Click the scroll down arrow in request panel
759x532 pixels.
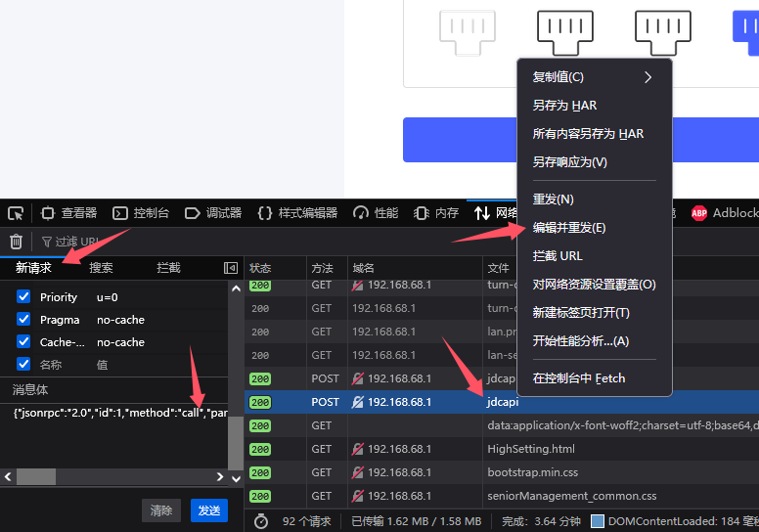(236, 479)
